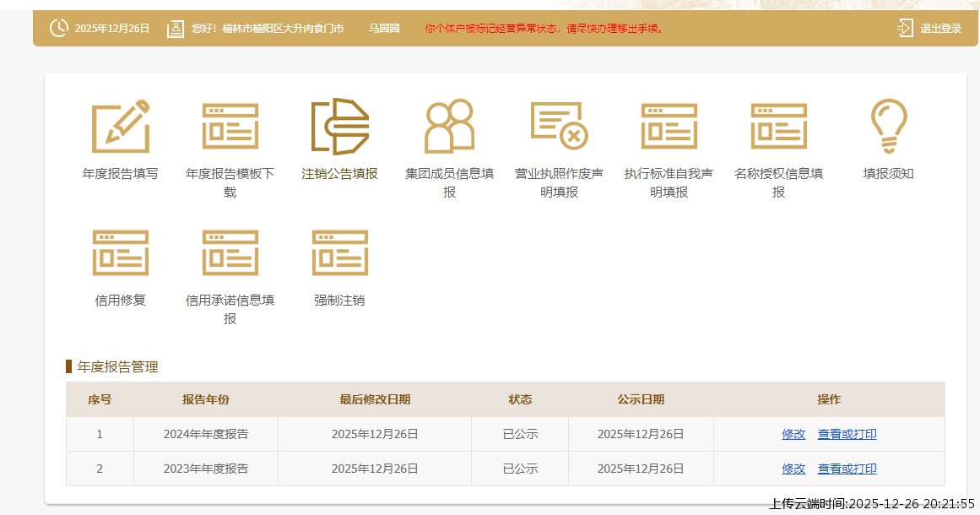Open 执行标准自我声明填报 standards declaration icon

tap(669, 125)
